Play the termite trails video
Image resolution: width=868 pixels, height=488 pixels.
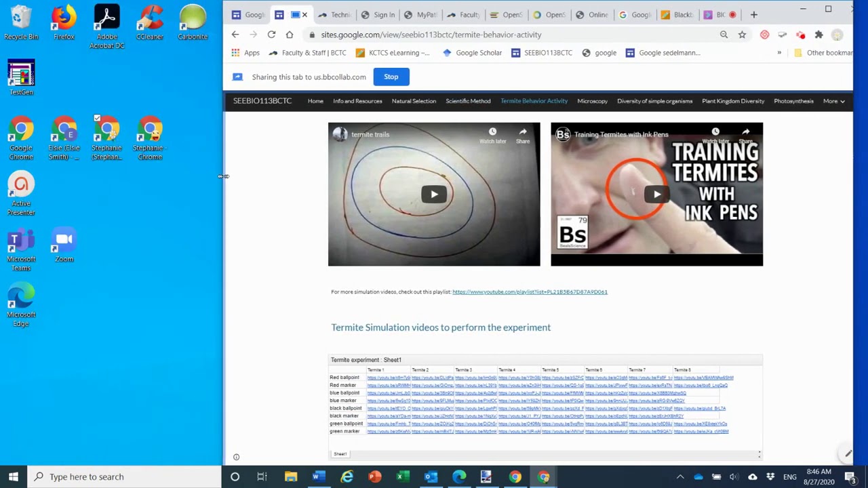pyautogui.click(x=434, y=195)
